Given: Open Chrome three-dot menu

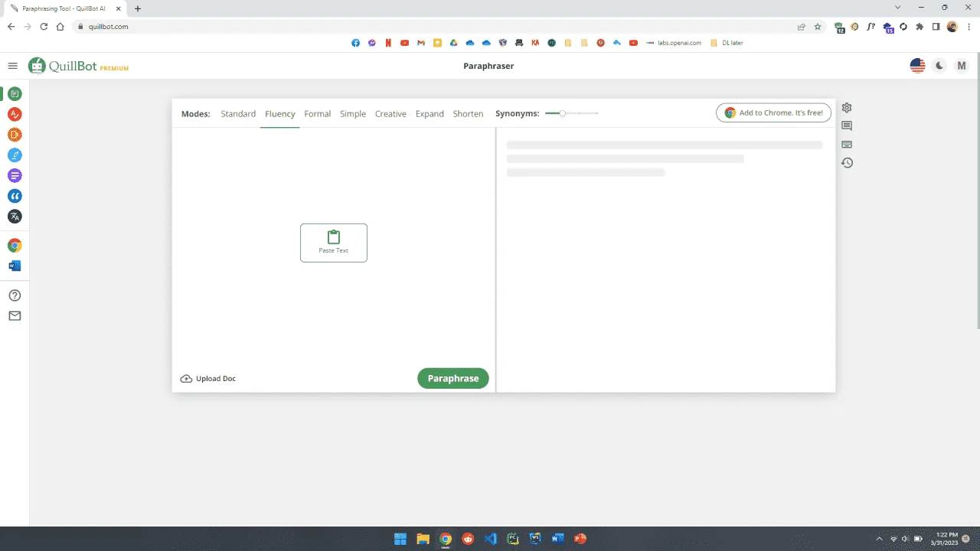Looking at the screenshot, I should coord(969,26).
